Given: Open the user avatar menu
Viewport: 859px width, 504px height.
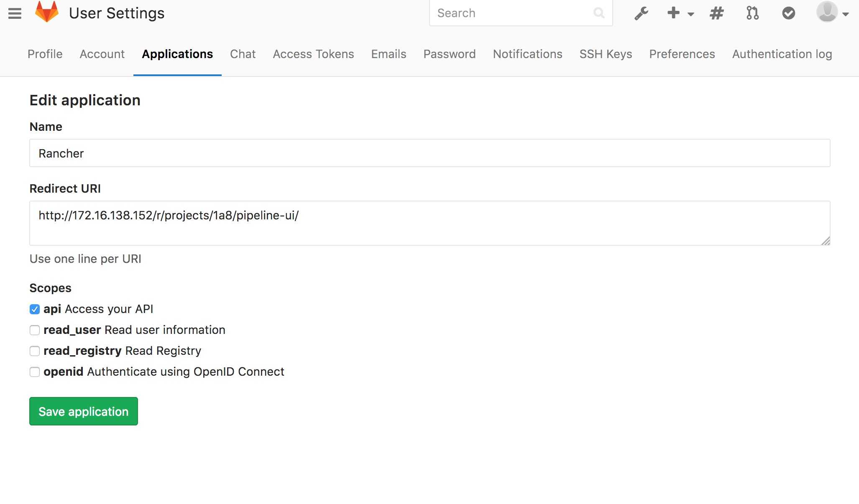Looking at the screenshot, I should (x=832, y=12).
